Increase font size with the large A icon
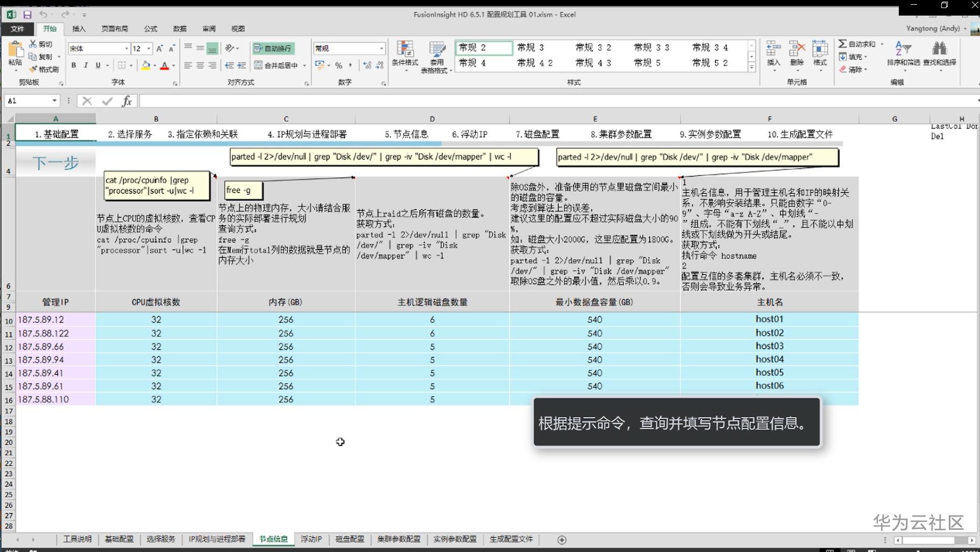Viewport: 980px width, 552px height. (160, 48)
